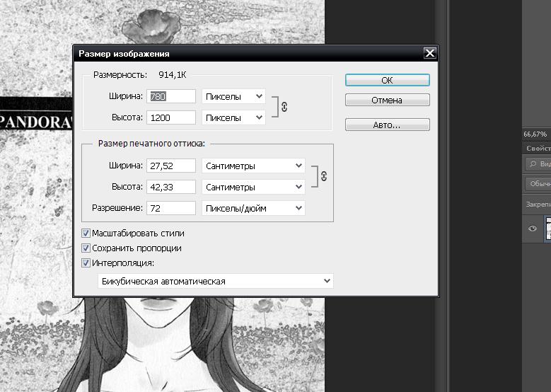The height and width of the screenshot is (392, 551).
Task: Toggle Сохранить пропорции checkbox
Action: [x=86, y=248]
